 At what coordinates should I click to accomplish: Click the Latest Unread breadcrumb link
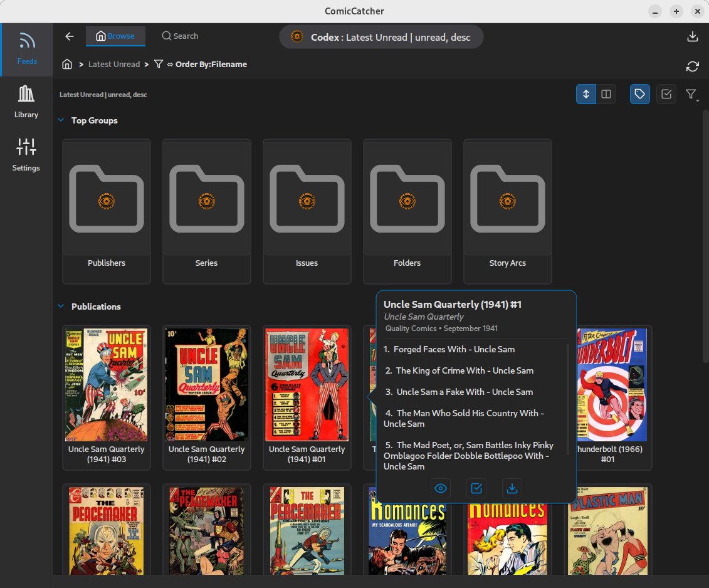pos(110,64)
